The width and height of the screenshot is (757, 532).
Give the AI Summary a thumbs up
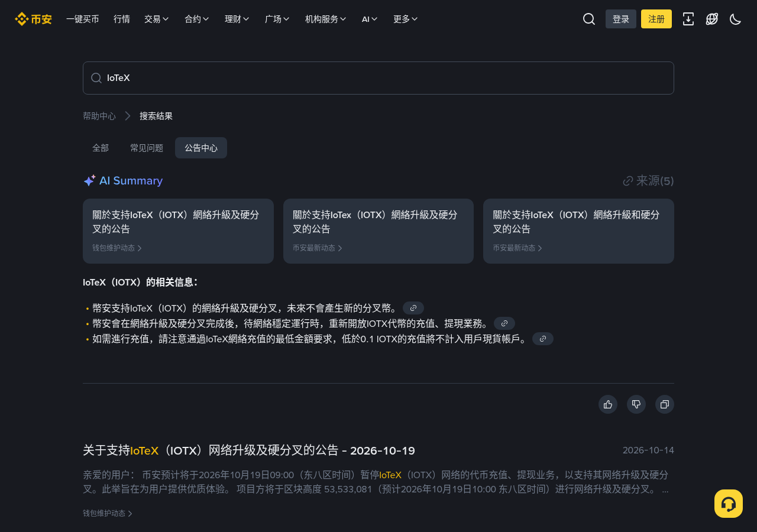[608, 404]
